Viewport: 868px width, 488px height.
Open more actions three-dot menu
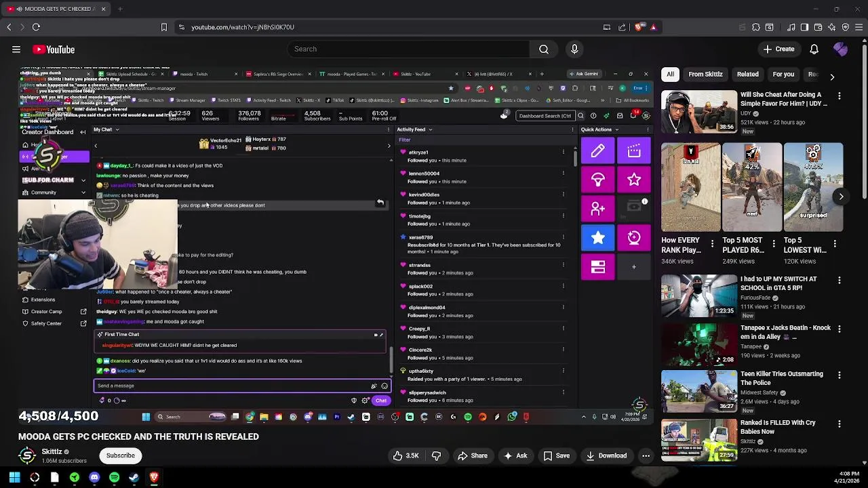coord(646,456)
